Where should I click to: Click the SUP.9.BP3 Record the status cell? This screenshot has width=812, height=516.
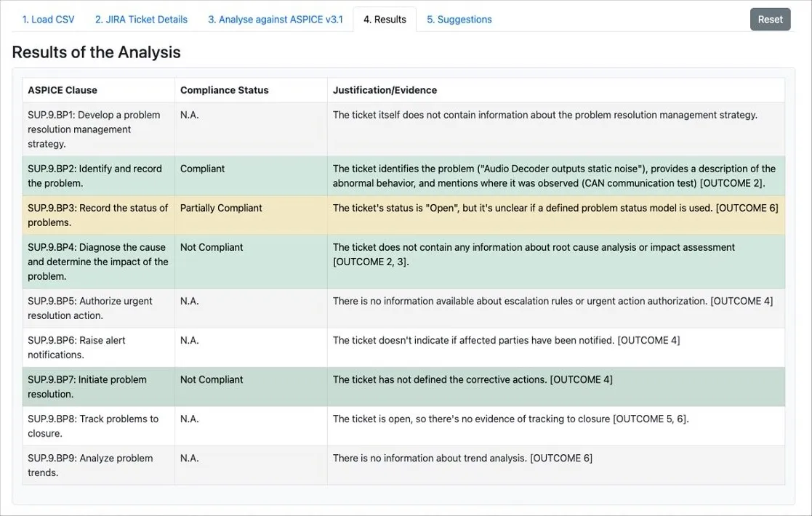[x=98, y=215]
